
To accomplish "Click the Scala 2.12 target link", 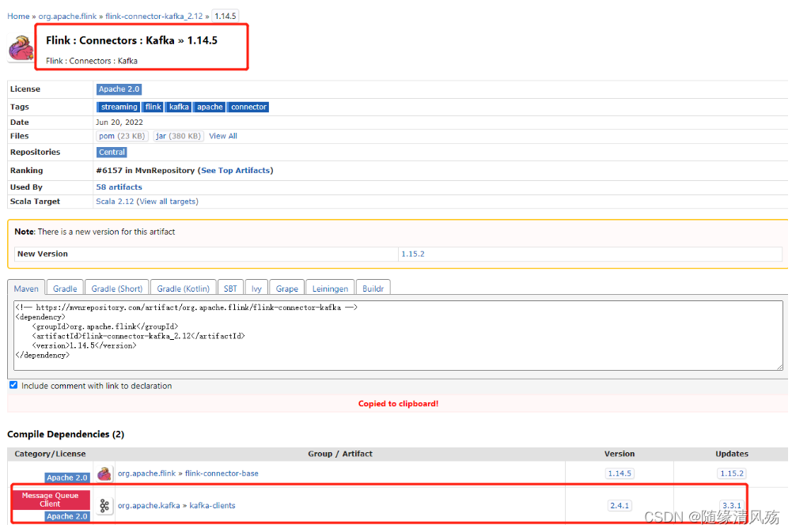I will [x=115, y=202].
